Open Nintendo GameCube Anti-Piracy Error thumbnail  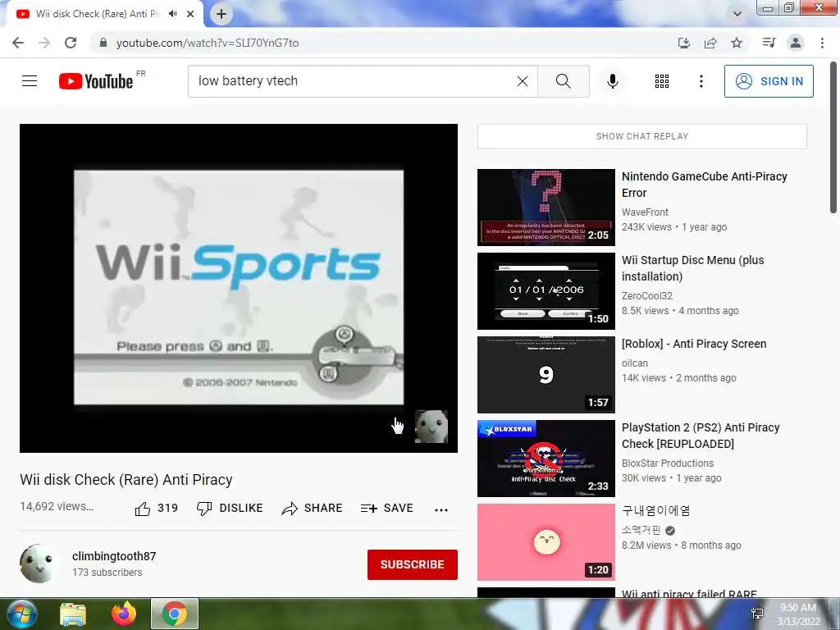click(546, 208)
